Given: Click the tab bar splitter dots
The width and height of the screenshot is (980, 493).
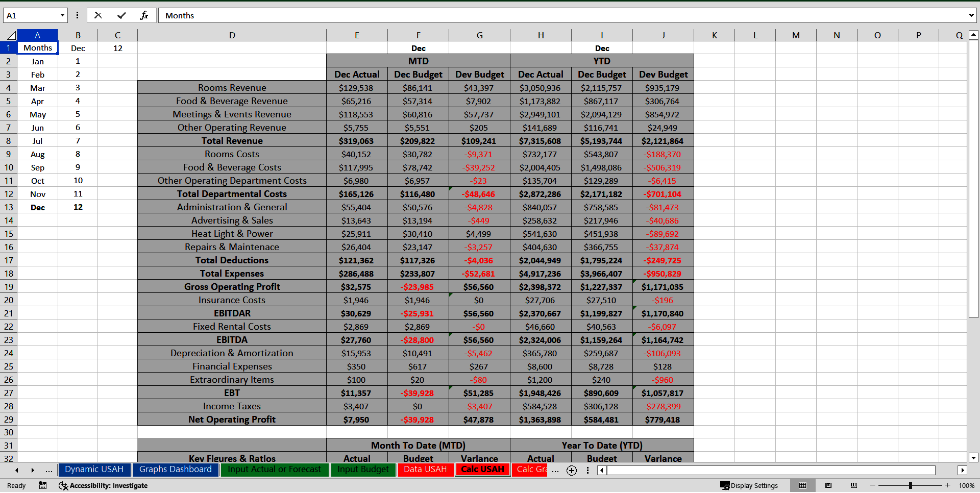Looking at the screenshot, I should pos(587,470).
